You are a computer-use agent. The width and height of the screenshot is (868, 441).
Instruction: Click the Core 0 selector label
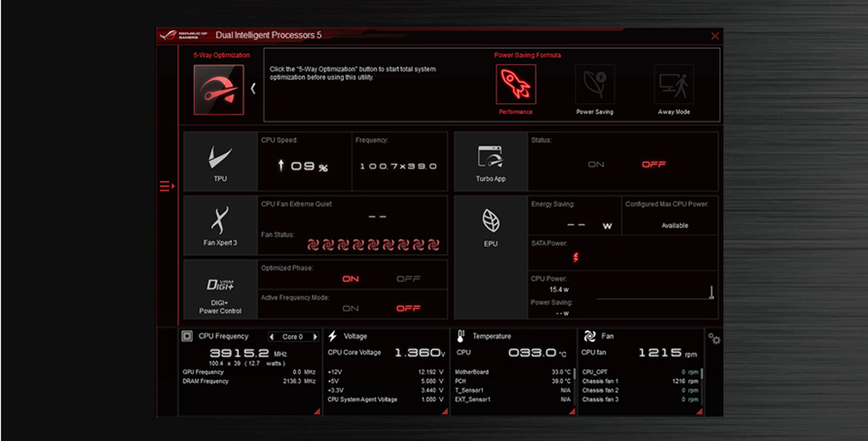[292, 337]
